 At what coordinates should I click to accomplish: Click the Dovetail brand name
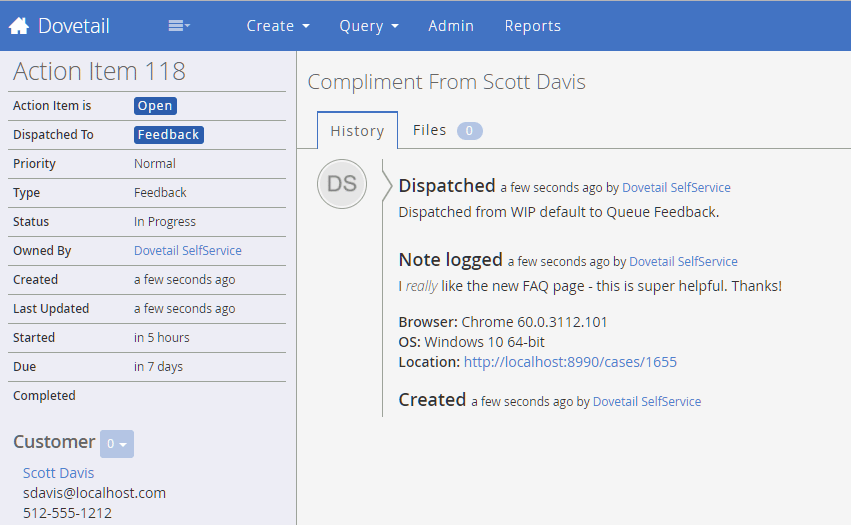74,26
